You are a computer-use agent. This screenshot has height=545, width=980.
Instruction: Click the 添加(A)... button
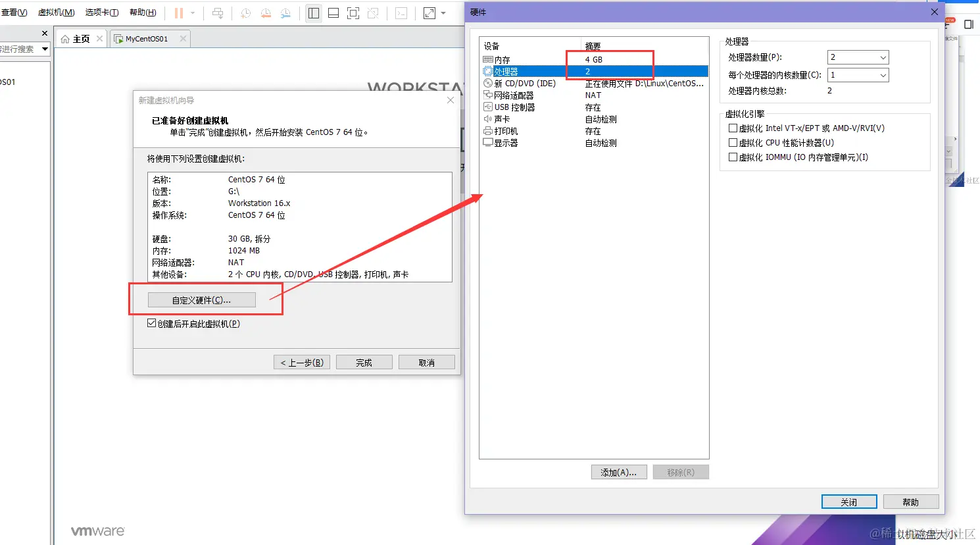619,472
